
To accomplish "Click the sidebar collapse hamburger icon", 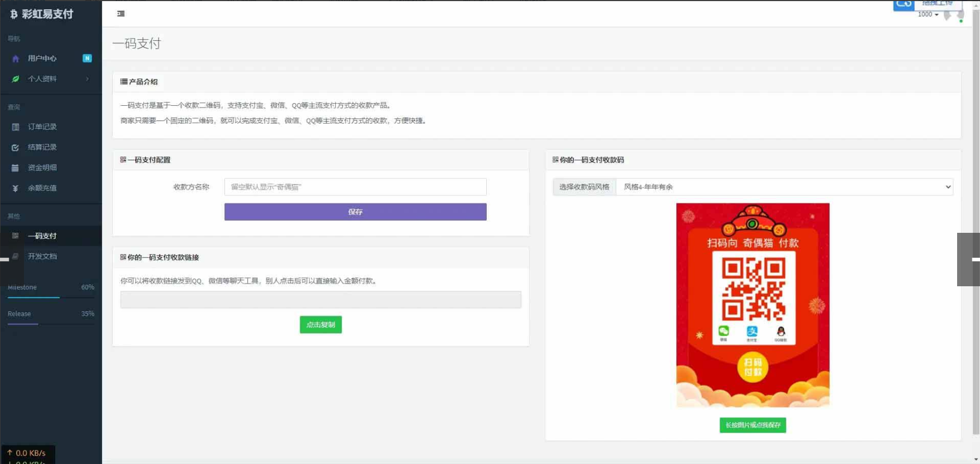I will (x=121, y=14).
